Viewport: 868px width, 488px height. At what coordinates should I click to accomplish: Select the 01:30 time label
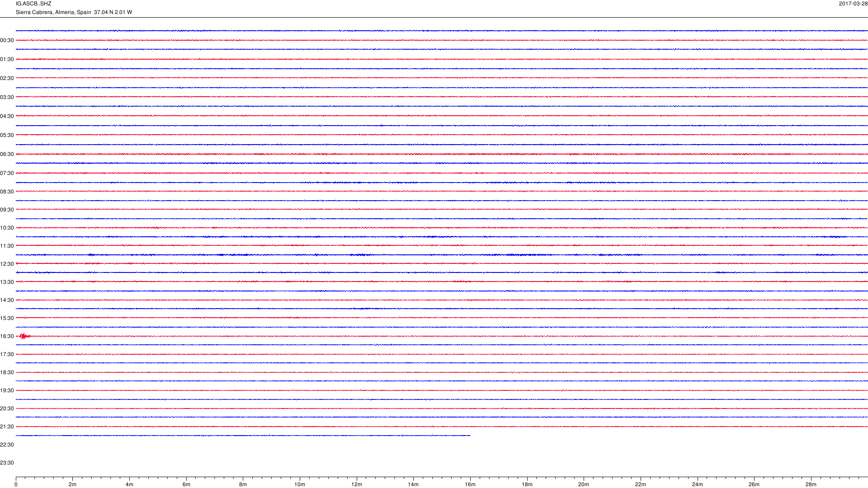point(7,60)
